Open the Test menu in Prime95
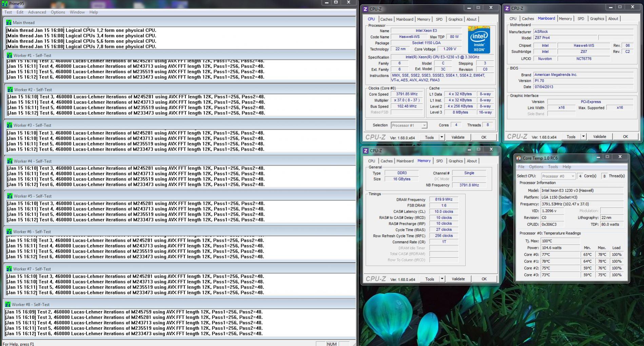Image resolution: width=644 pixels, height=346 pixels. click(x=8, y=12)
